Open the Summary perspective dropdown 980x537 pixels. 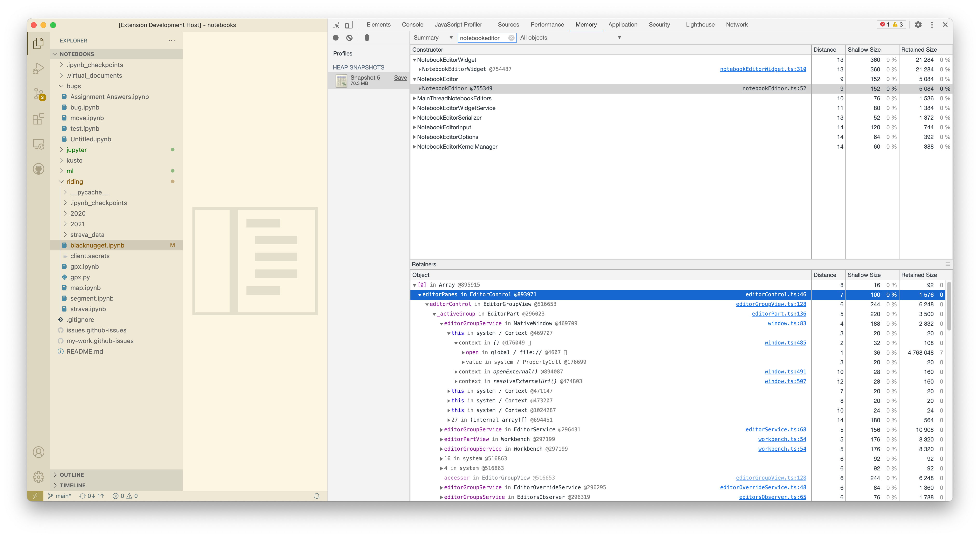pos(433,38)
